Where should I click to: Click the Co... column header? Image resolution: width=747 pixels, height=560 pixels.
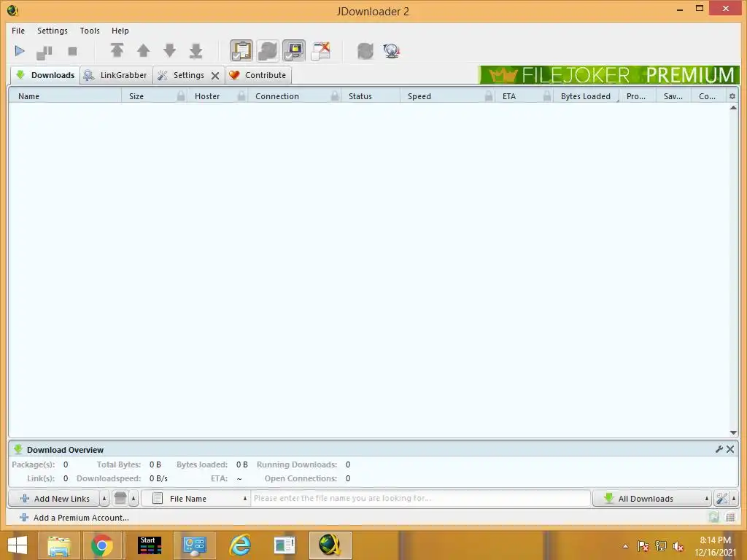(x=707, y=96)
